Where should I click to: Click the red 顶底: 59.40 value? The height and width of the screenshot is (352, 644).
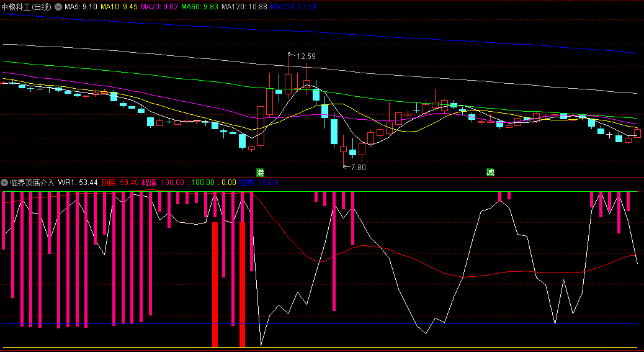tap(120, 183)
